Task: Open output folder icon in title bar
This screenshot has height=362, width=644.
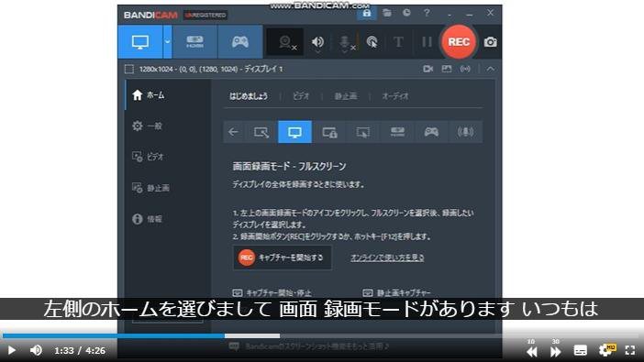Action: tap(387, 13)
